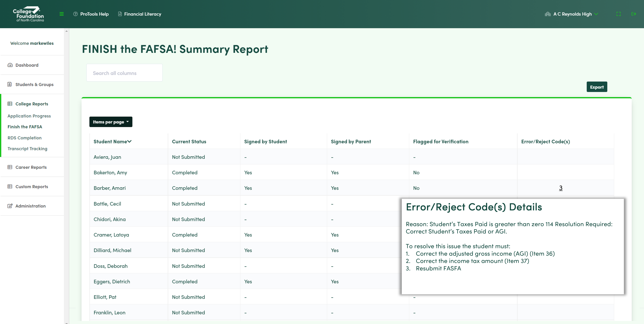Select student Barber, Amari

coord(110,188)
